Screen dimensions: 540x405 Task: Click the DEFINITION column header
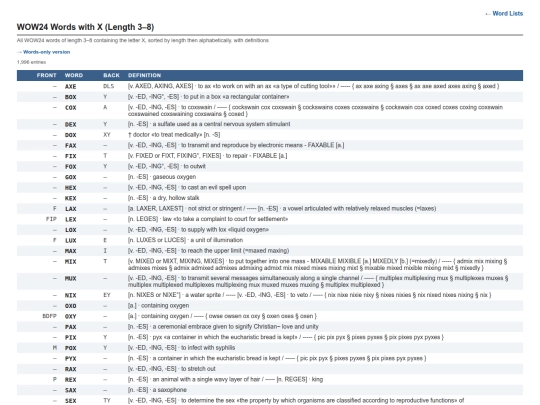144,75
